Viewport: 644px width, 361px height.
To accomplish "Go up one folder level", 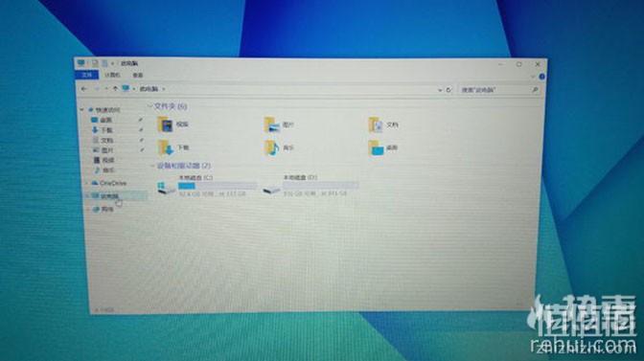I will coord(115,89).
